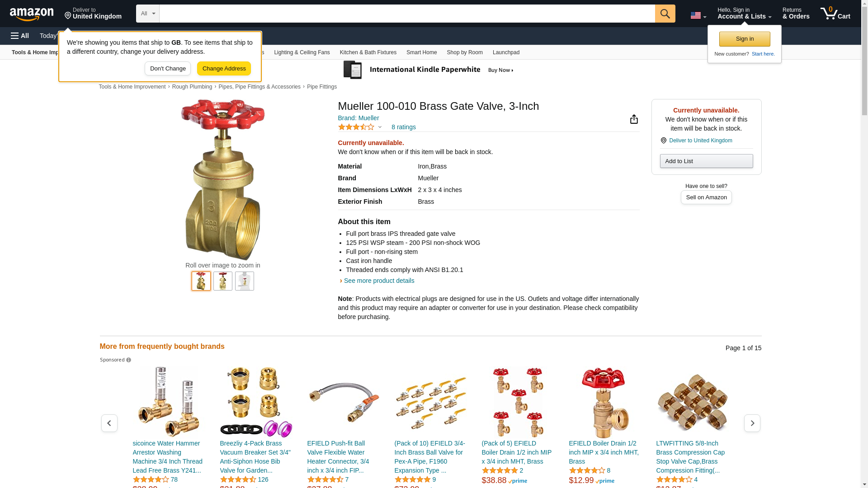Click into the Amazon search field
This screenshot has width=868, height=488.
coord(407,14)
